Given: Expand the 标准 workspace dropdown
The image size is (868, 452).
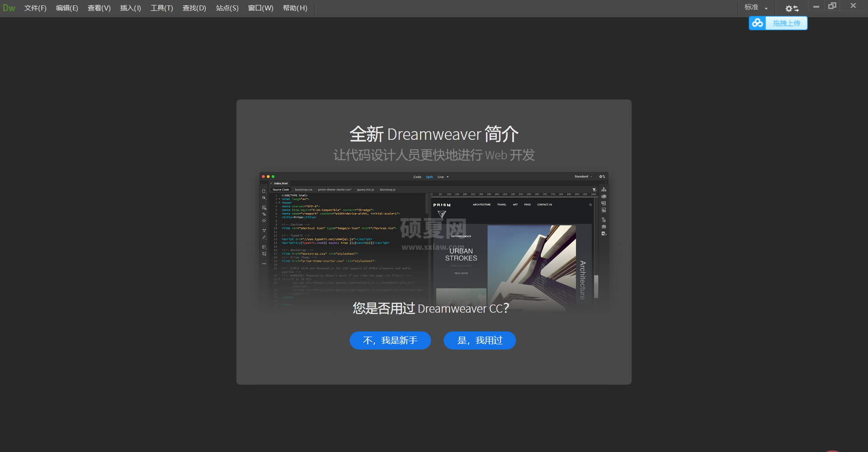Looking at the screenshot, I should coord(756,8).
